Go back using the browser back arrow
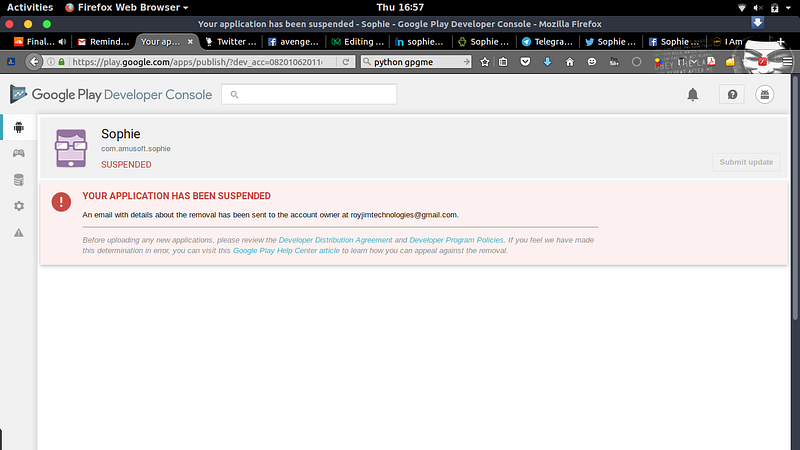Screen dimensions: 800x450 pyautogui.click(x=34, y=62)
